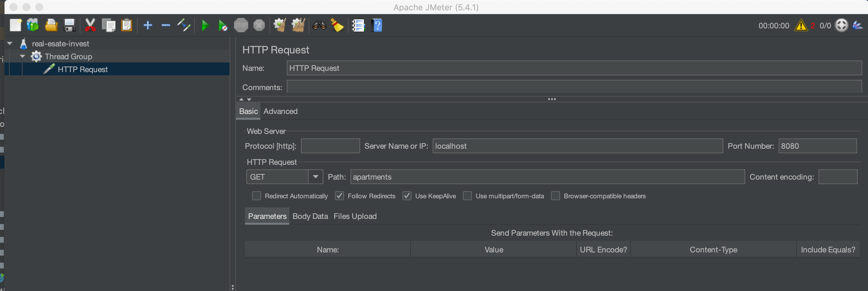Click the Comments input field
868x291 pixels.
pyautogui.click(x=574, y=87)
